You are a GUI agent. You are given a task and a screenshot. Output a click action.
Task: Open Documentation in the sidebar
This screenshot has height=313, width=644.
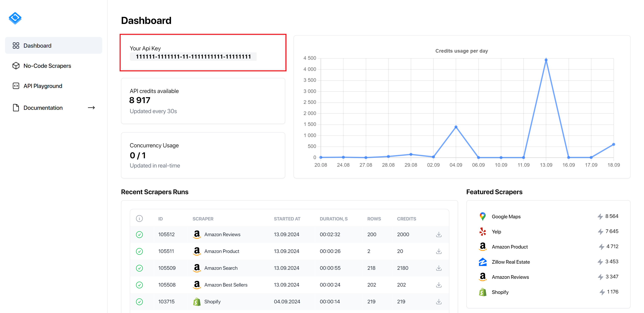pyautogui.click(x=54, y=107)
